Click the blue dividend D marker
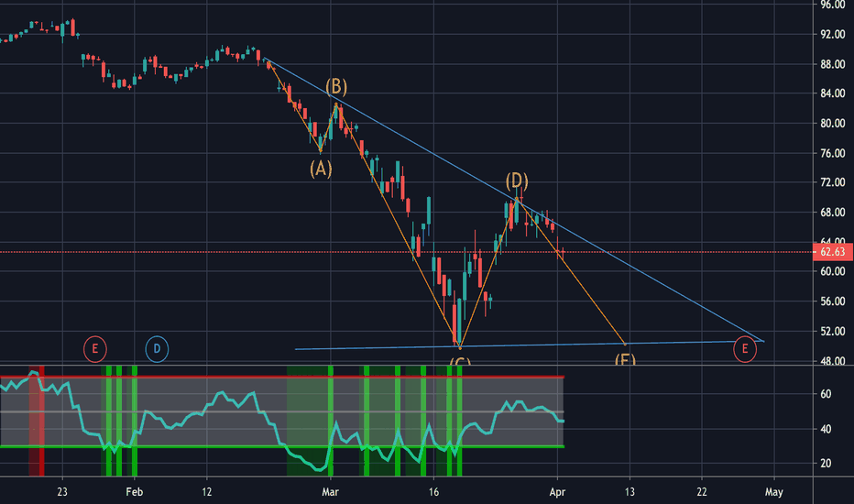The height and width of the screenshot is (504, 854). pyautogui.click(x=157, y=349)
